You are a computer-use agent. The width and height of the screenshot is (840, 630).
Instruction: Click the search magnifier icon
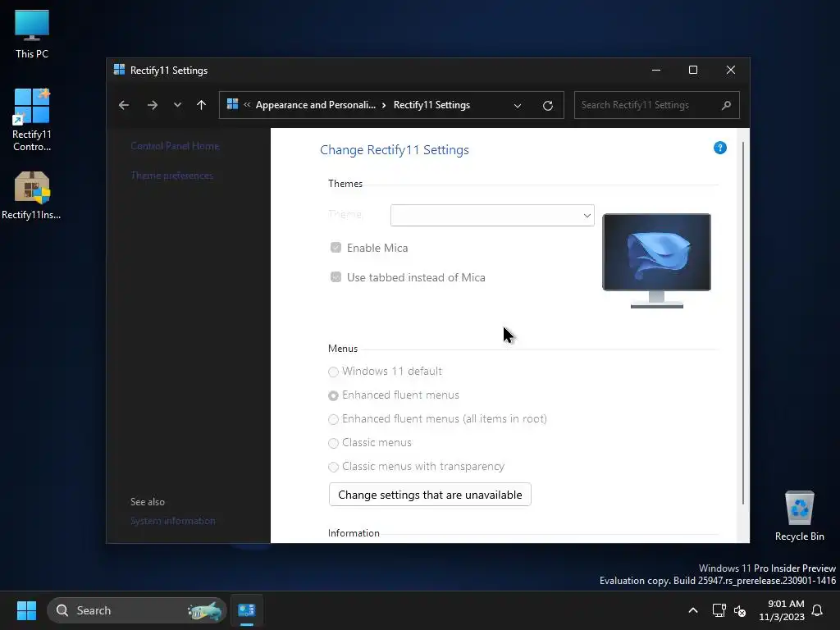(x=726, y=105)
